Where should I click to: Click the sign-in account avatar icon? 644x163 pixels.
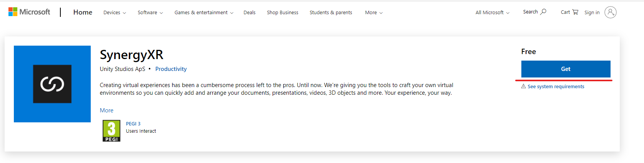point(610,12)
